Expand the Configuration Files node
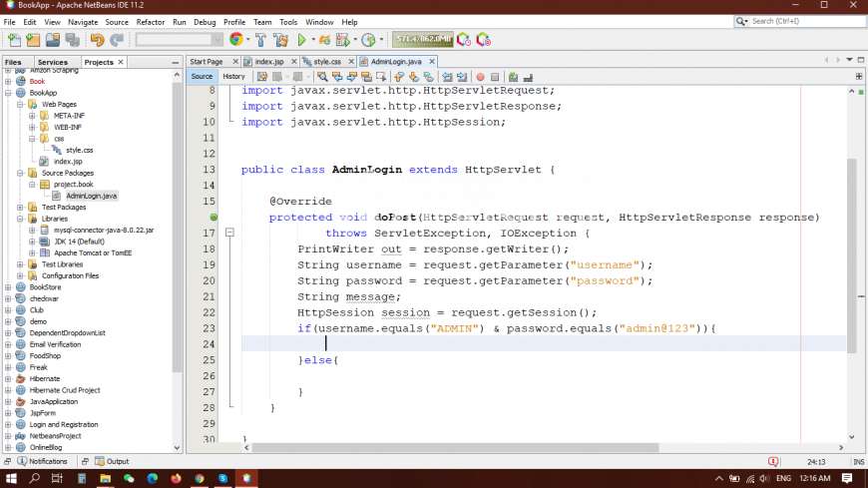Viewport: 868px width, 488px height. pos(20,275)
